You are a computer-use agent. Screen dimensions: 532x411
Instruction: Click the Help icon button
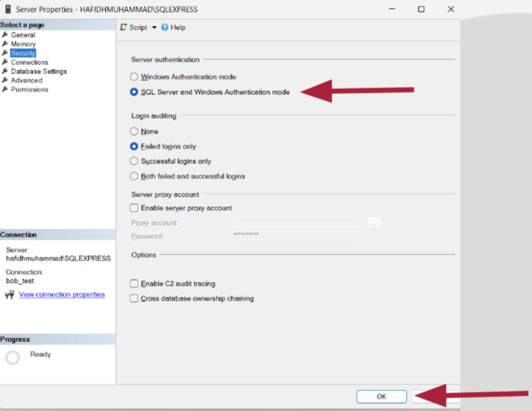[x=165, y=28]
